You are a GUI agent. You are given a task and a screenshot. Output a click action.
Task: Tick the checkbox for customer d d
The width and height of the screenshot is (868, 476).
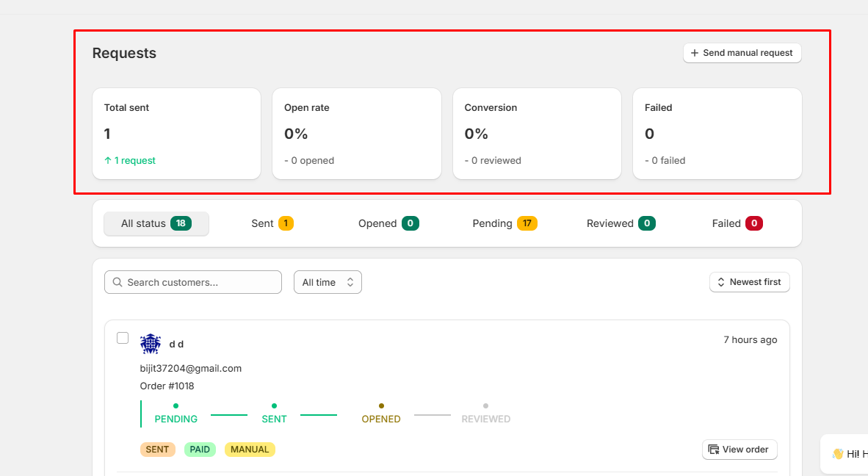click(x=123, y=338)
